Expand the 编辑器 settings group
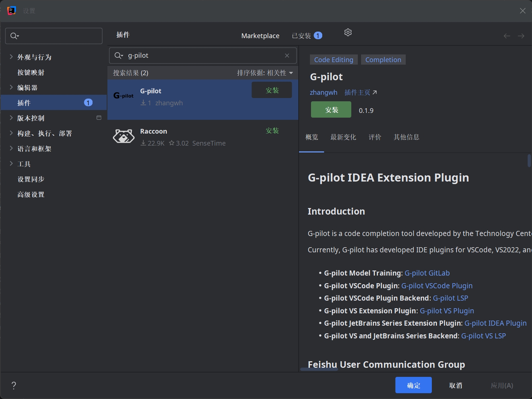 pyautogui.click(x=11, y=87)
